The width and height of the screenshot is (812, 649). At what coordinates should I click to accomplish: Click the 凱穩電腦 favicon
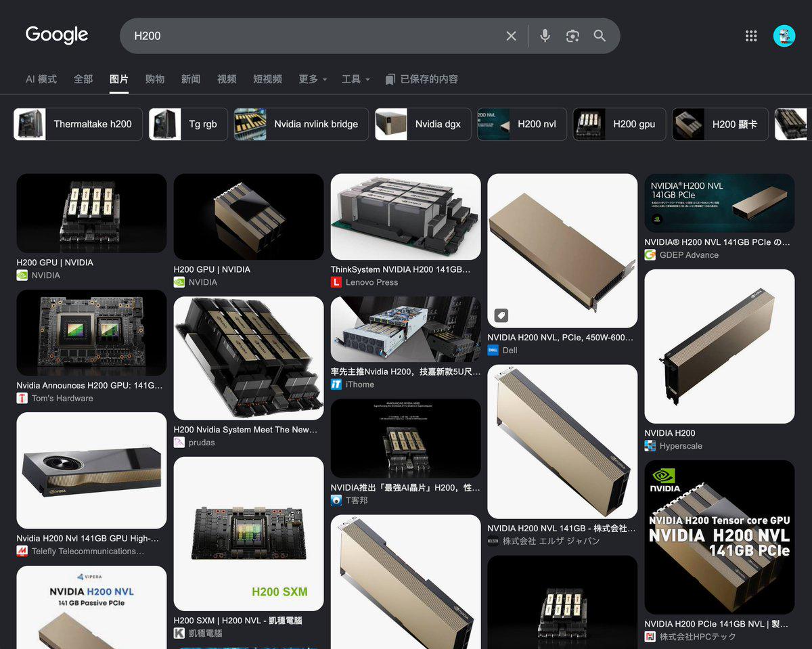[179, 633]
